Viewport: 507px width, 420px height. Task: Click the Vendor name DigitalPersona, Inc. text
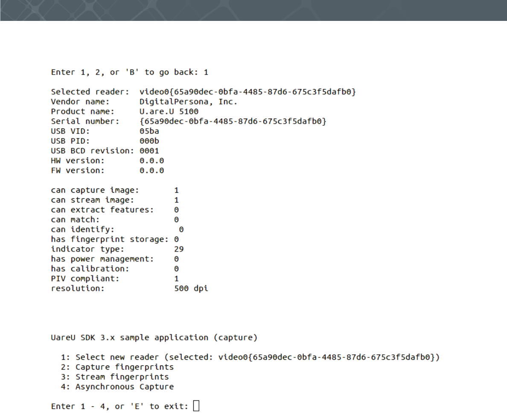pos(189,102)
